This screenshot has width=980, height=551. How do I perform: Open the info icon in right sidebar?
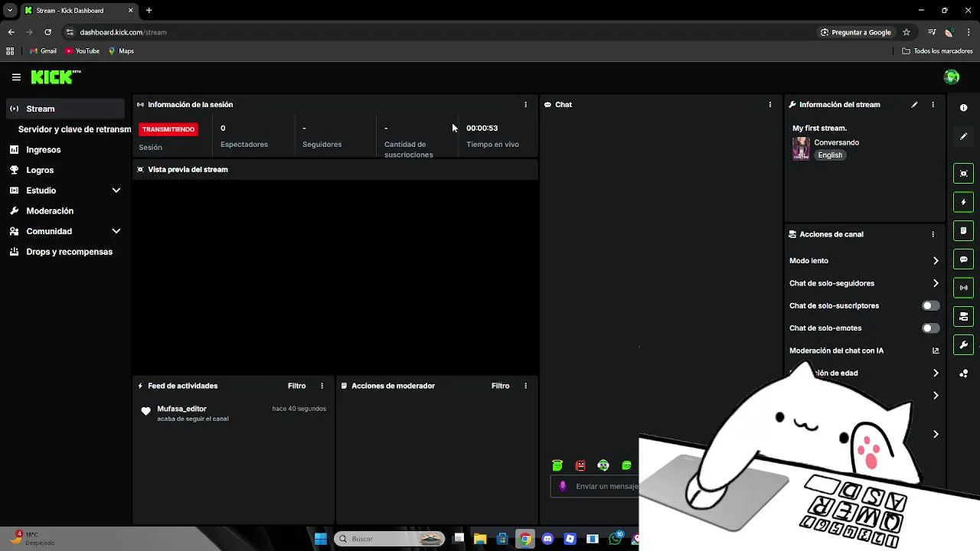[x=964, y=108]
